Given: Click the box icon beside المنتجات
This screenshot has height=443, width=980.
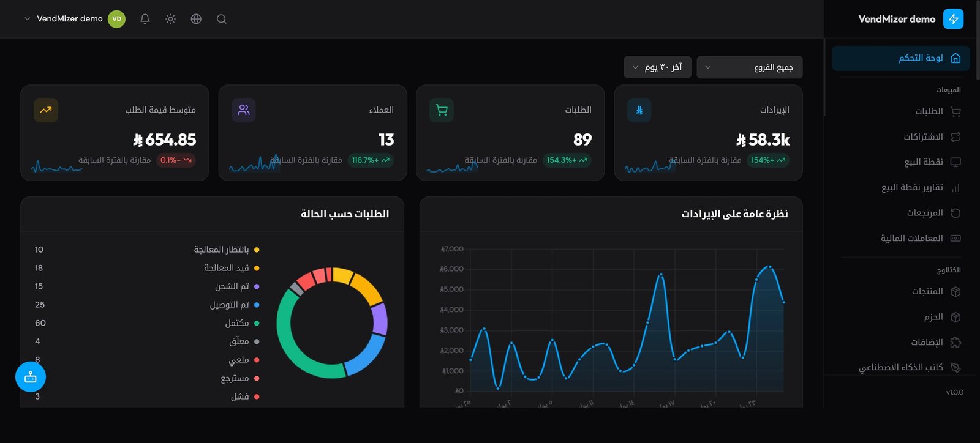Looking at the screenshot, I should 956,291.
